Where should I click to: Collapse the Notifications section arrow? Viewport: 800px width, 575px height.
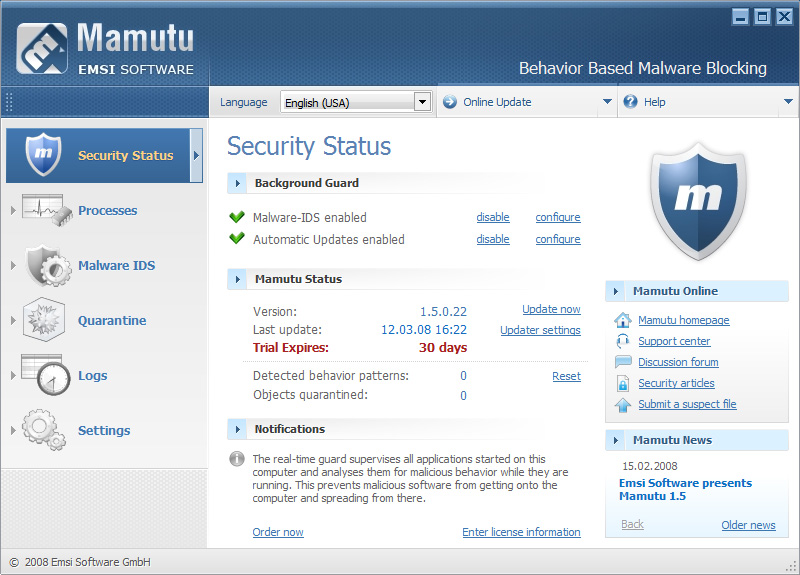point(237,429)
